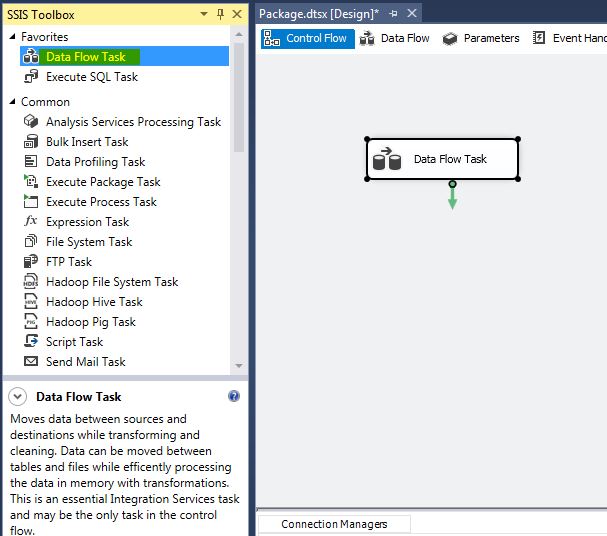
Task: Open the Event Handlers tab
Action: click(569, 38)
